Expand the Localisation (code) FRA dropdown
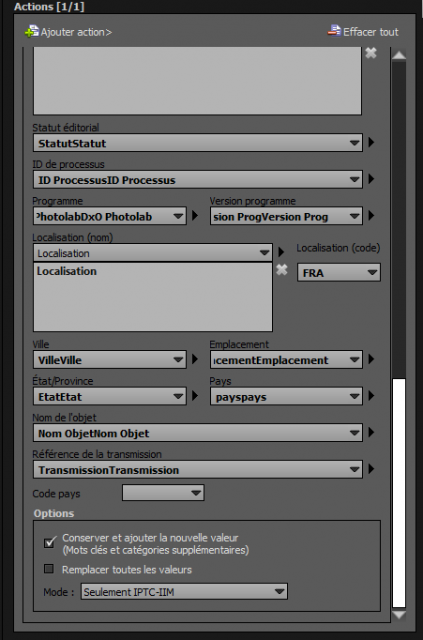 (339, 273)
